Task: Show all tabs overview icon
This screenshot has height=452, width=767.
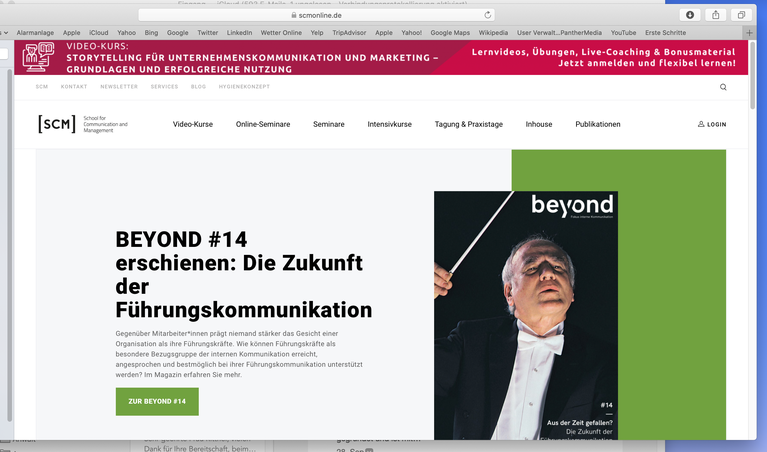Action: [742, 15]
